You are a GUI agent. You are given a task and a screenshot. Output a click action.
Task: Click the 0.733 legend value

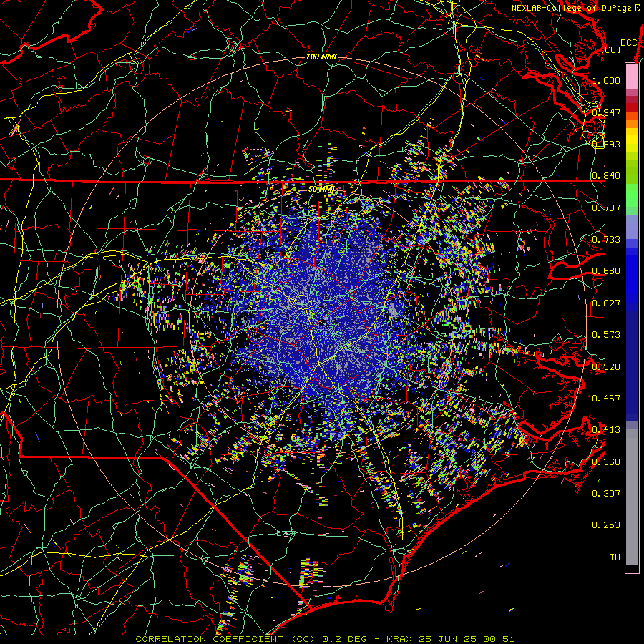pyautogui.click(x=606, y=240)
